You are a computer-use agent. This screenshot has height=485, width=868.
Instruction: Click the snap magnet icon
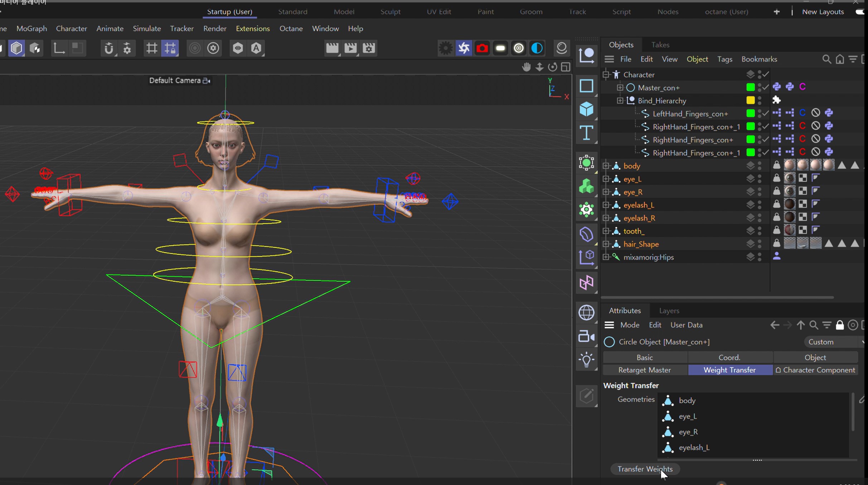(109, 48)
